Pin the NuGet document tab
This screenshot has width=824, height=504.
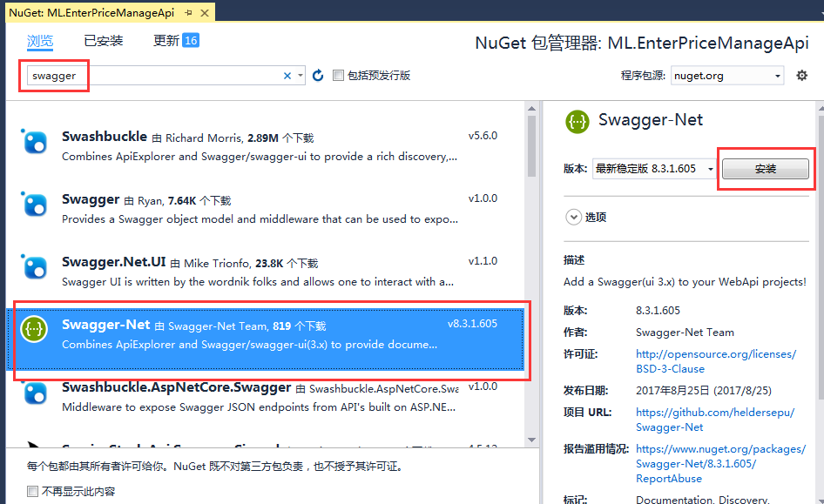coord(188,13)
